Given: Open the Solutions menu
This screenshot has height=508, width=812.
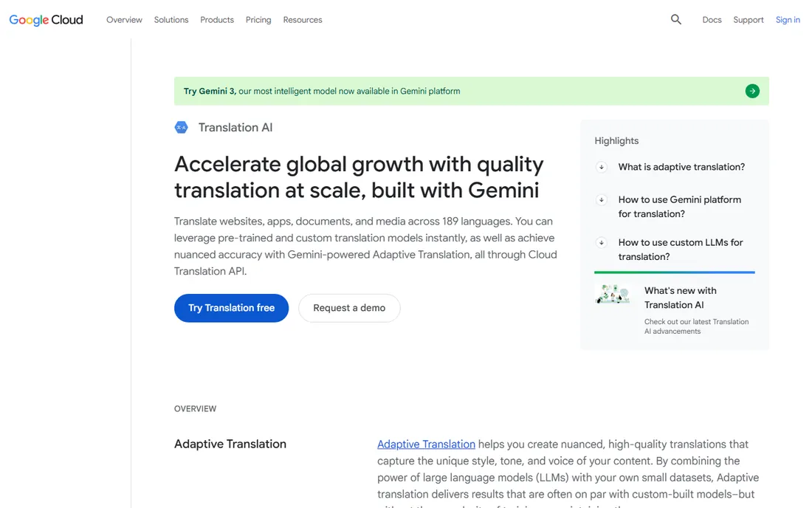Looking at the screenshot, I should point(171,20).
